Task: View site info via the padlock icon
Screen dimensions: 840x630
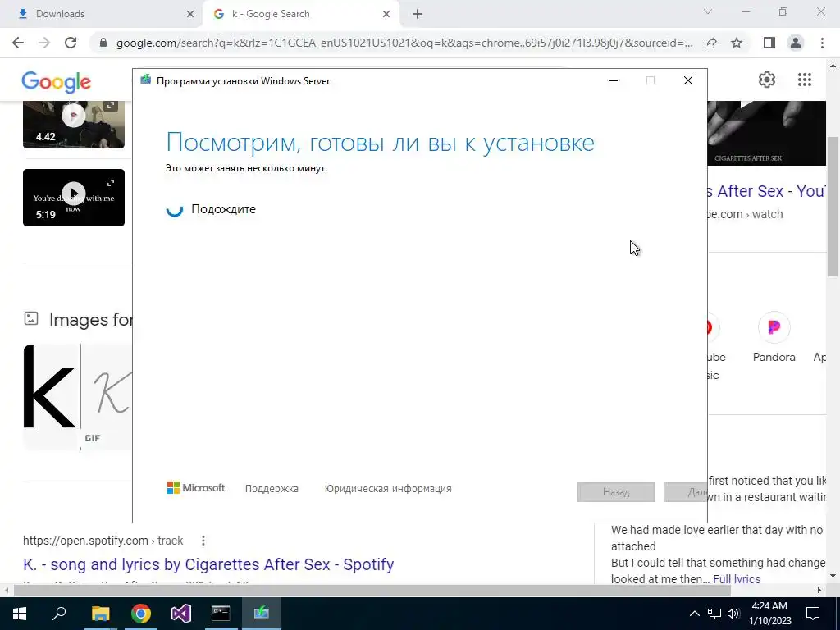Action: tap(103, 43)
